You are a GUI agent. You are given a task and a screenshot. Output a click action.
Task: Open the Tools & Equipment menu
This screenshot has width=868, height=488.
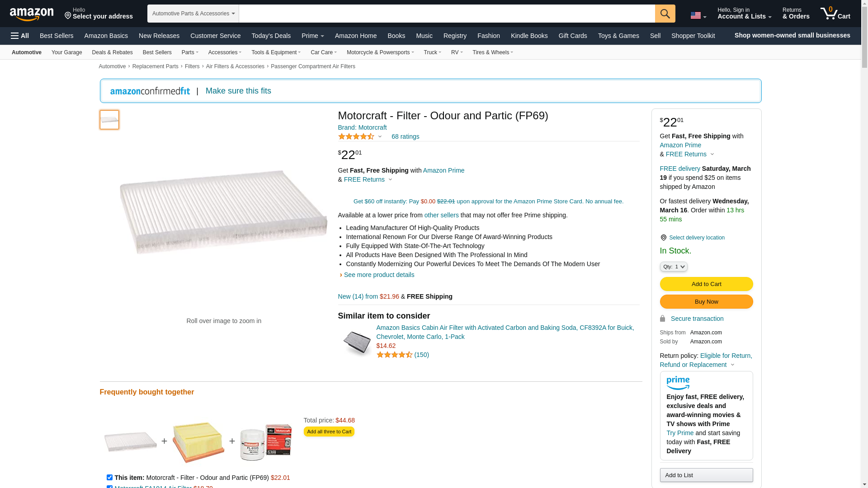(276, 52)
